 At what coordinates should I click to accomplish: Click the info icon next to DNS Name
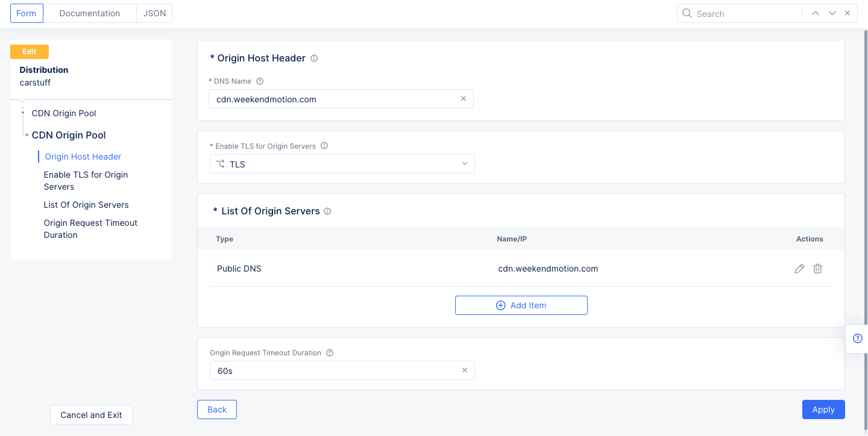(x=259, y=81)
